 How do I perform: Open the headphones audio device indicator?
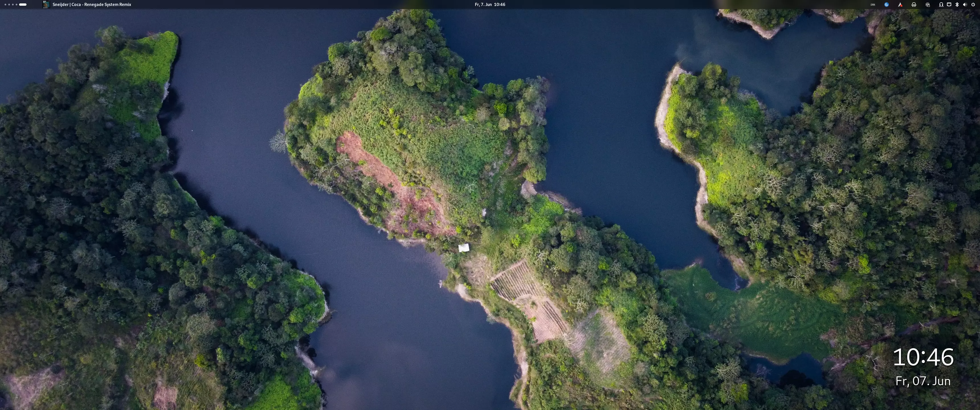pos(941,5)
